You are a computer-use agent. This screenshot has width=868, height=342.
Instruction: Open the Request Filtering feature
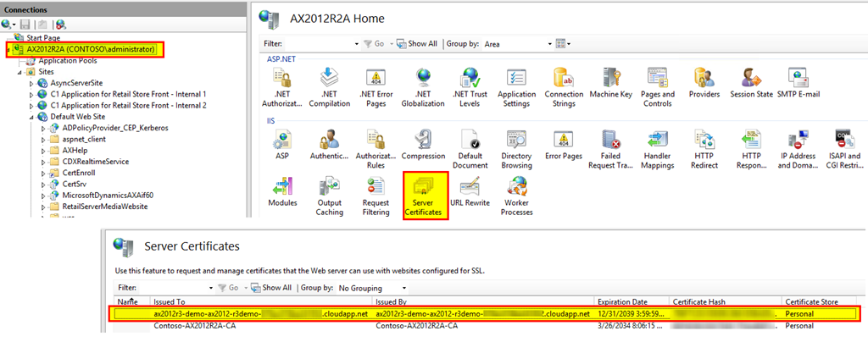click(x=376, y=193)
